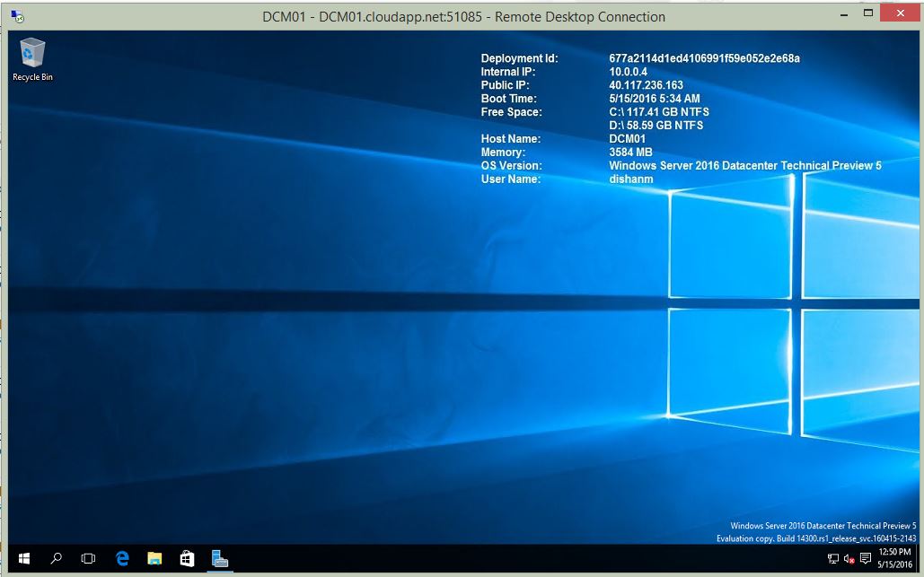Click the User Name value dishanm
The image size is (924, 577).
point(630,179)
